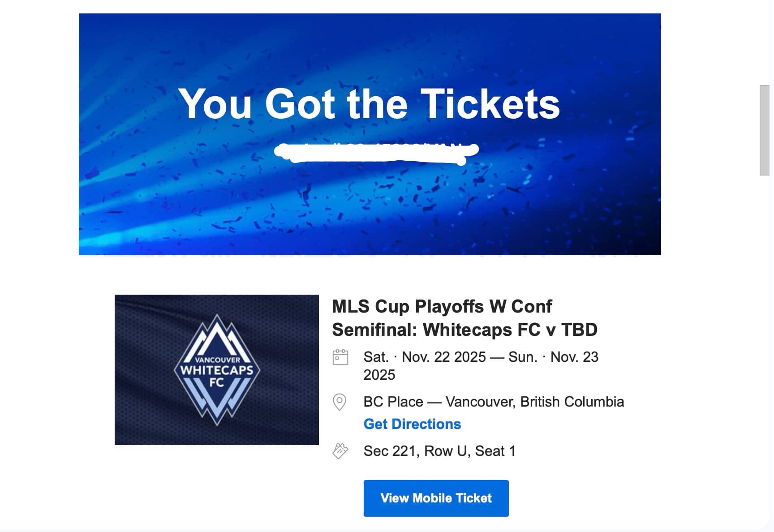Viewport: 774px width, 532px height.
Task: Click the "Sat. · Nov. 22 2025" date text
Action: point(424,357)
